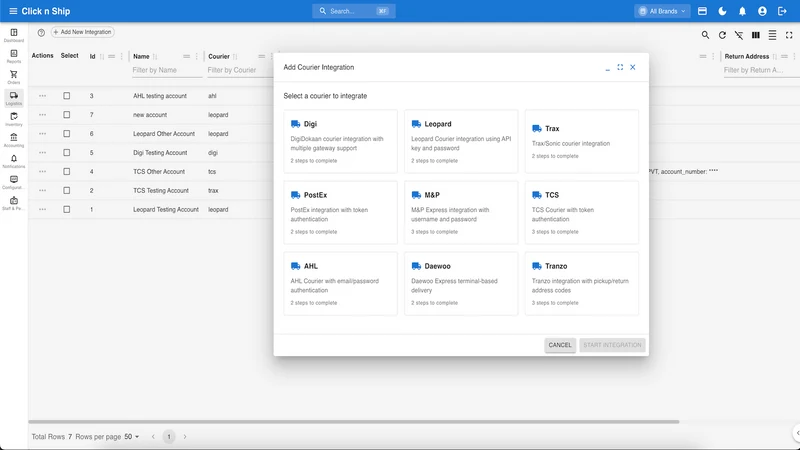Open the hamburger menu beside Click n Ship
Viewport: 800px width, 450px height.
coord(13,11)
